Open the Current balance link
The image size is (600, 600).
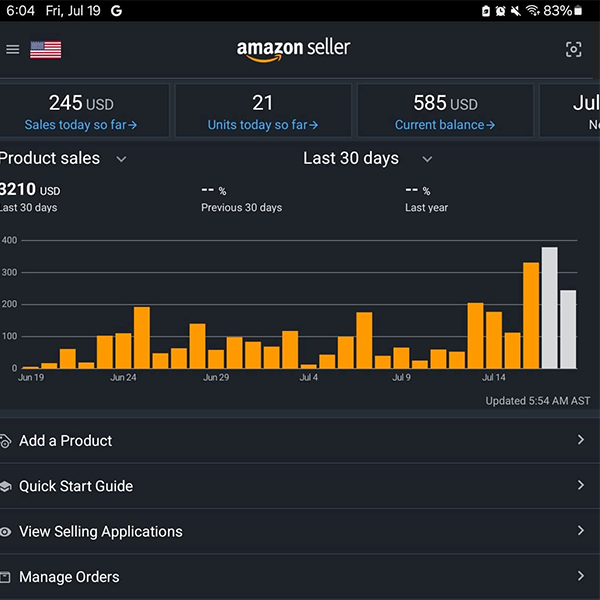[445, 125]
